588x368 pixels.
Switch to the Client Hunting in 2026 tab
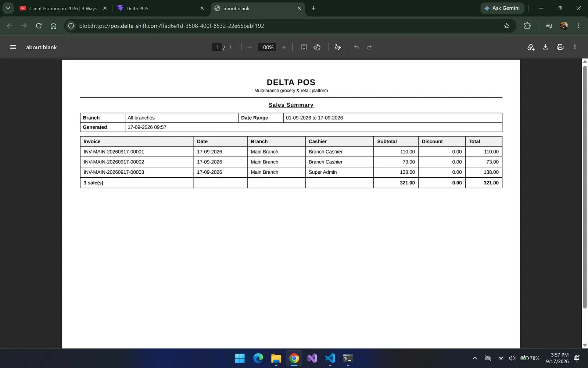coord(63,8)
